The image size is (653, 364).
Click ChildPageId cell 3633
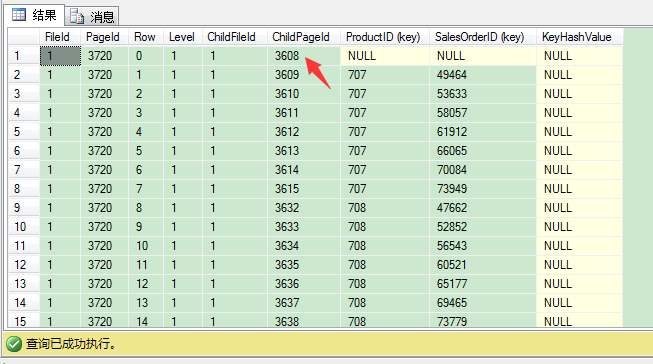tap(304, 227)
